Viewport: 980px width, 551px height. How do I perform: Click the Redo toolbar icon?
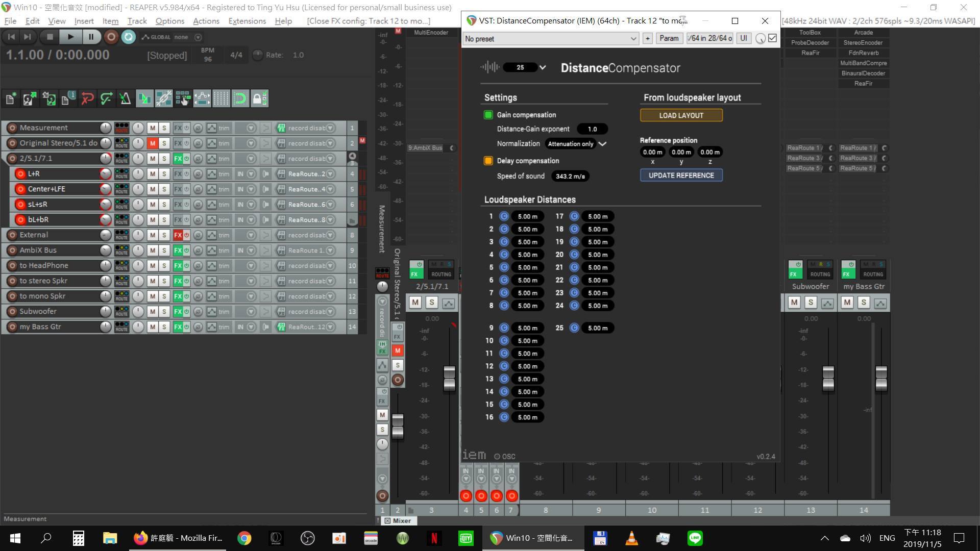(x=106, y=98)
